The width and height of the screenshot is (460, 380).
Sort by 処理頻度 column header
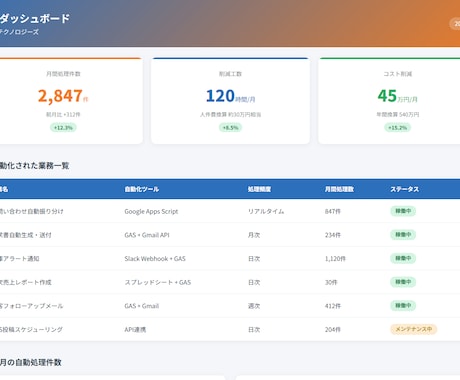259,189
